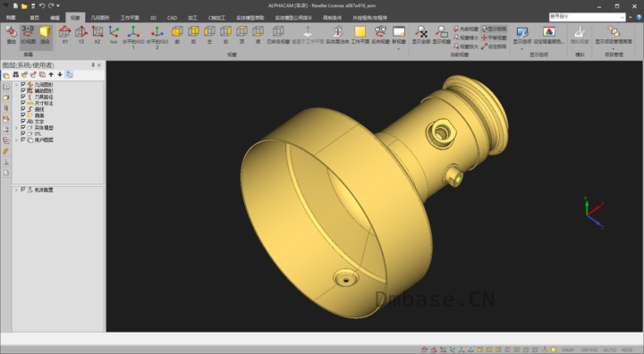Switch to the YZ view
Screen dimensions: 644x354
pyautogui.click(x=81, y=35)
